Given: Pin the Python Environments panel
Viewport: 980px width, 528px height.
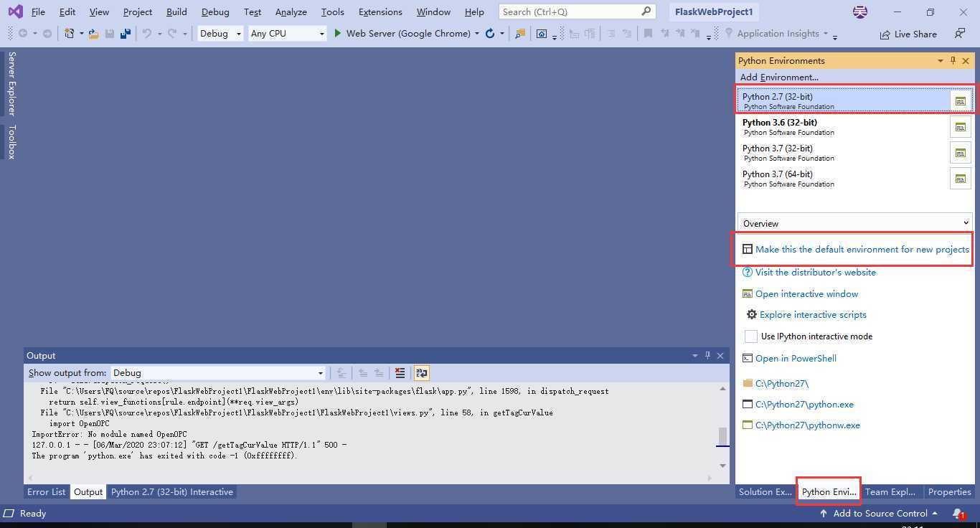Looking at the screenshot, I should point(953,61).
